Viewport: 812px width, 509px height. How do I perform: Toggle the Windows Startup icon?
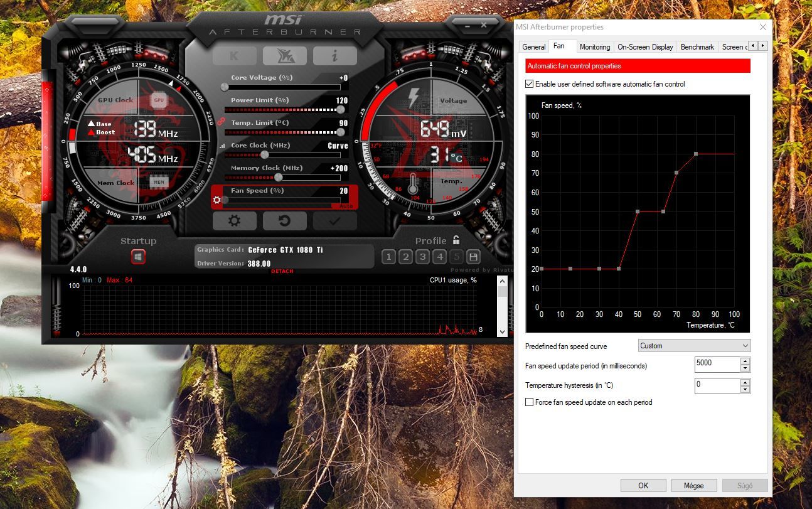(x=138, y=257)
